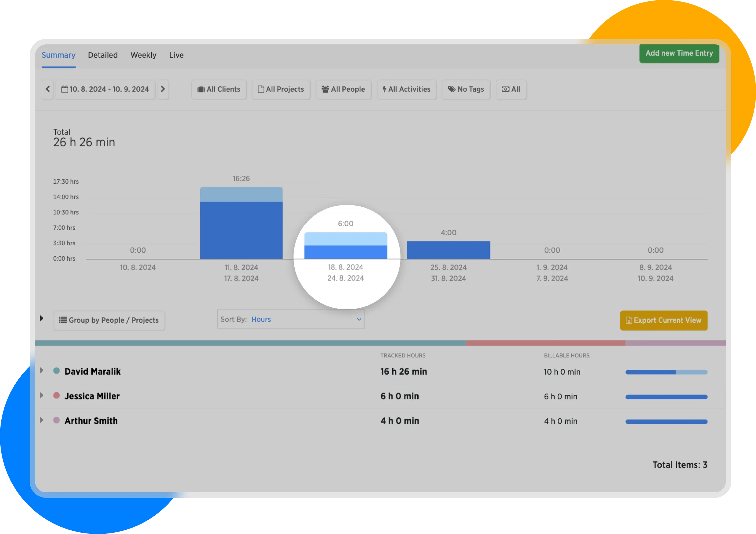Open the date range picker 10. 8. 2024 - 10. 9. 2024
The image size is (756, 534).
105,89
